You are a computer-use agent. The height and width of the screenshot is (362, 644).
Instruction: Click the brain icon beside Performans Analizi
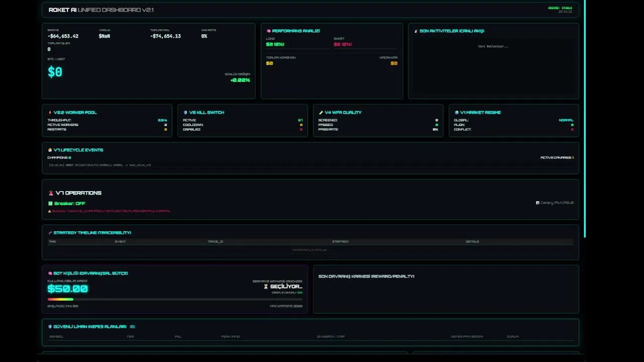pos(269,31)
